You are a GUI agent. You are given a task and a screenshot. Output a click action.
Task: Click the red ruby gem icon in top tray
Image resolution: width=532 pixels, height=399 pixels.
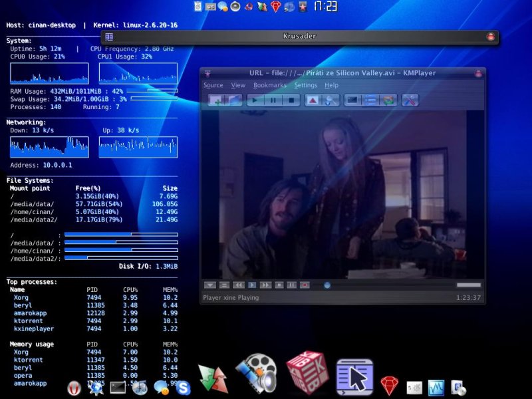[x=275, y=7]
